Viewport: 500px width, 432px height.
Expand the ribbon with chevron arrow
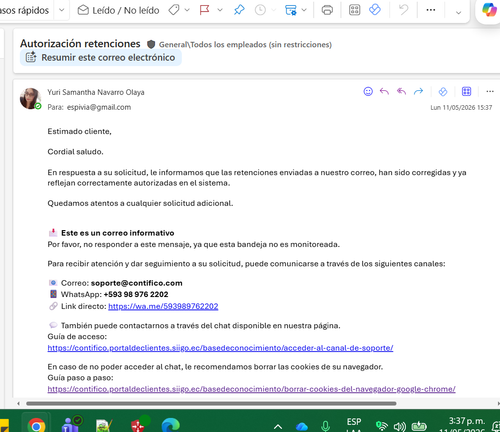pos(458,12)
